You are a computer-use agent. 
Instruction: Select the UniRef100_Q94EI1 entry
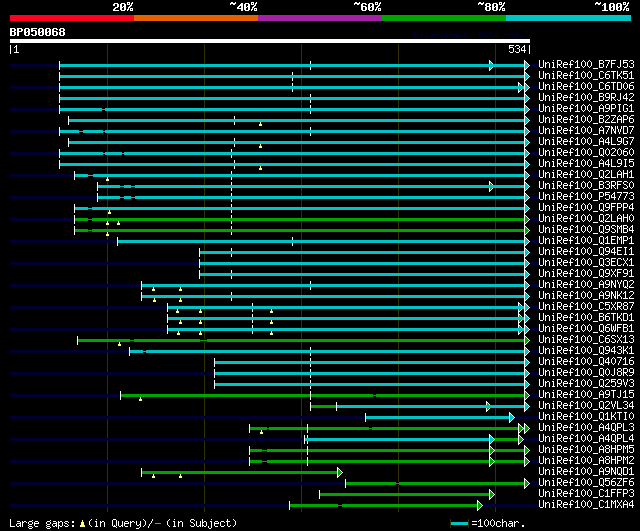coord(586,252)
